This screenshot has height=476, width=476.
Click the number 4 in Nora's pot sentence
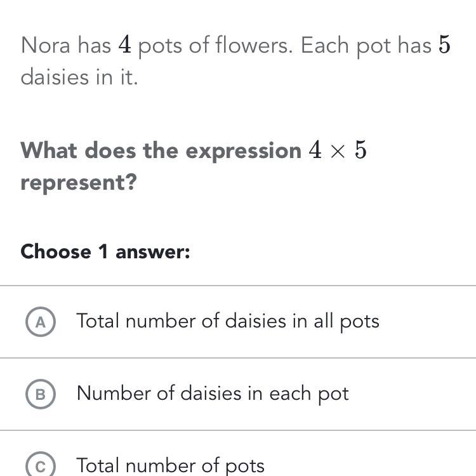[125, 46]
